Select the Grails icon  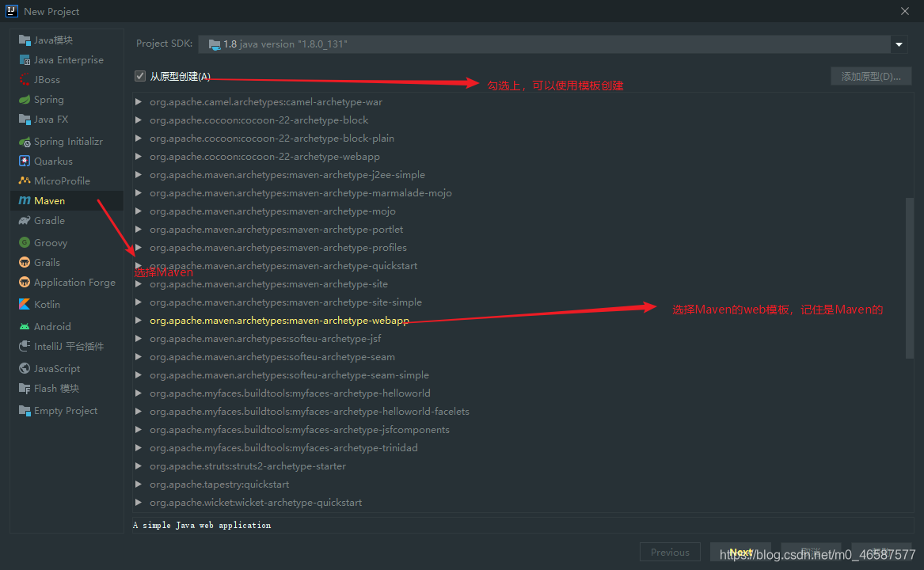[x=25, y=262]
